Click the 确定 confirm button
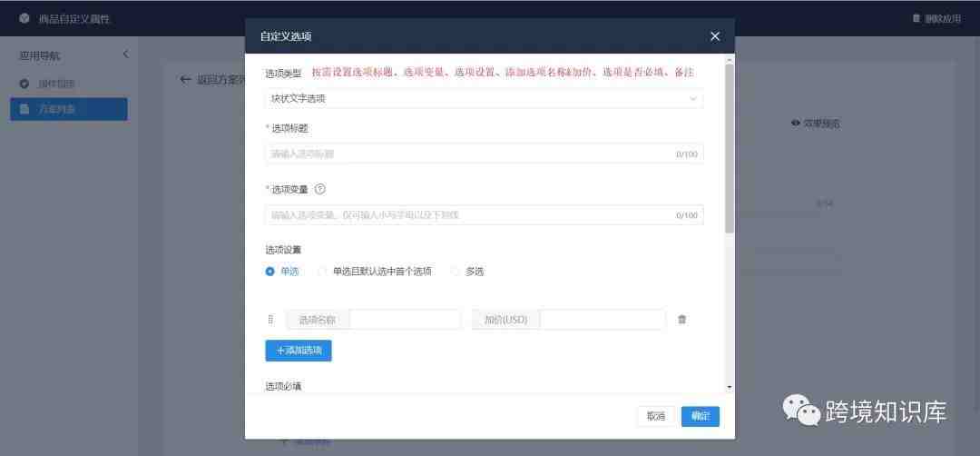Screen dimensions: 980x456 700,417
